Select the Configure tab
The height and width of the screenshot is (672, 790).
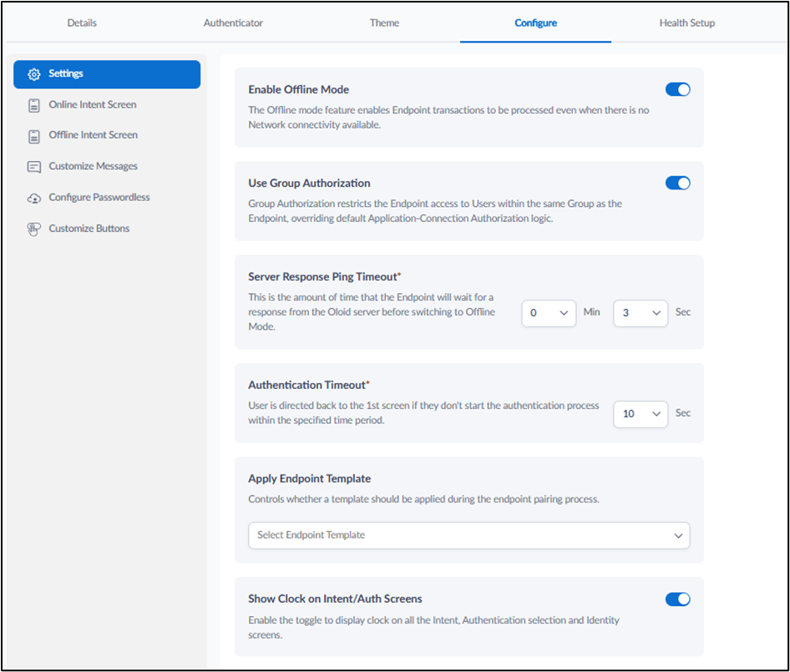click(535, 23)
